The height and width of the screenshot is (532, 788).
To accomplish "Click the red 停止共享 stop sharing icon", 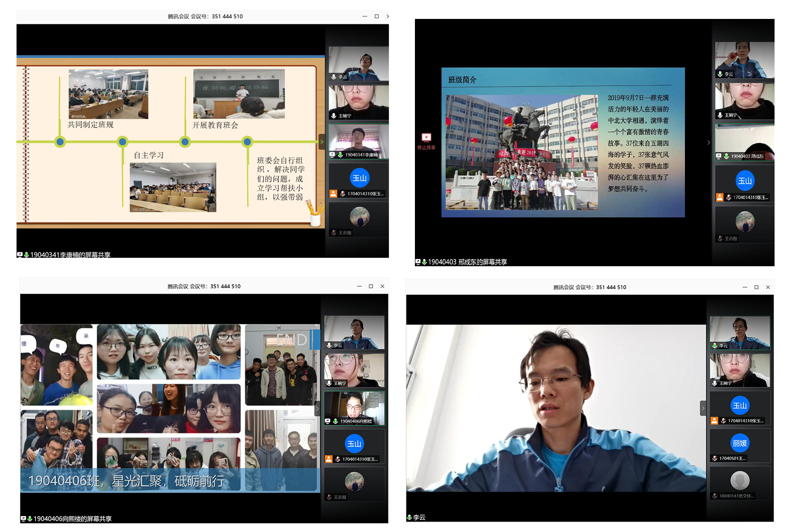I will click(x=426, y=137).
